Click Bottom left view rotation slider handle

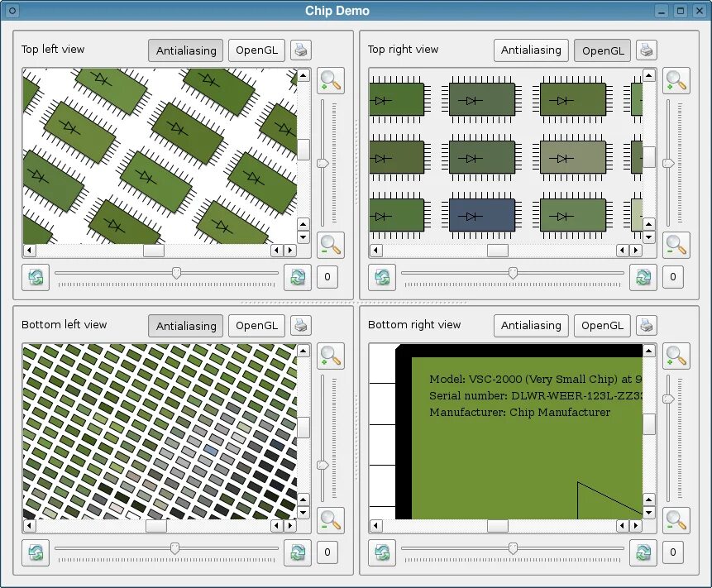pyautogui.click(x=174, y=548)
